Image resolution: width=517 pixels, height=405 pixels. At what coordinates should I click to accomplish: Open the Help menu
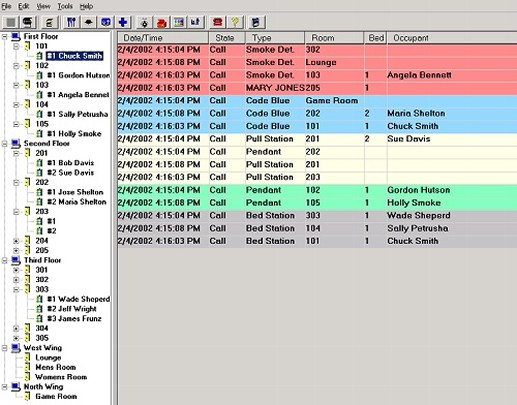coord(86,6)
